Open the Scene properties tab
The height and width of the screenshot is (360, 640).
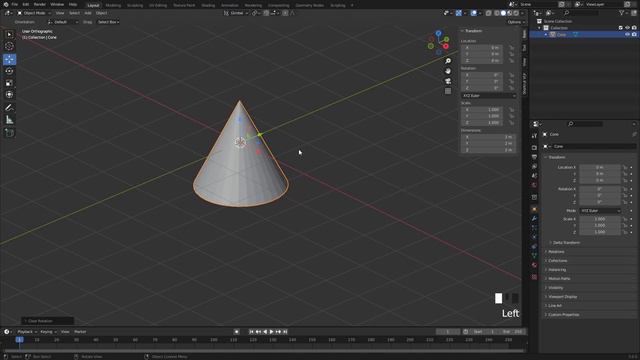tap(534, 176)
